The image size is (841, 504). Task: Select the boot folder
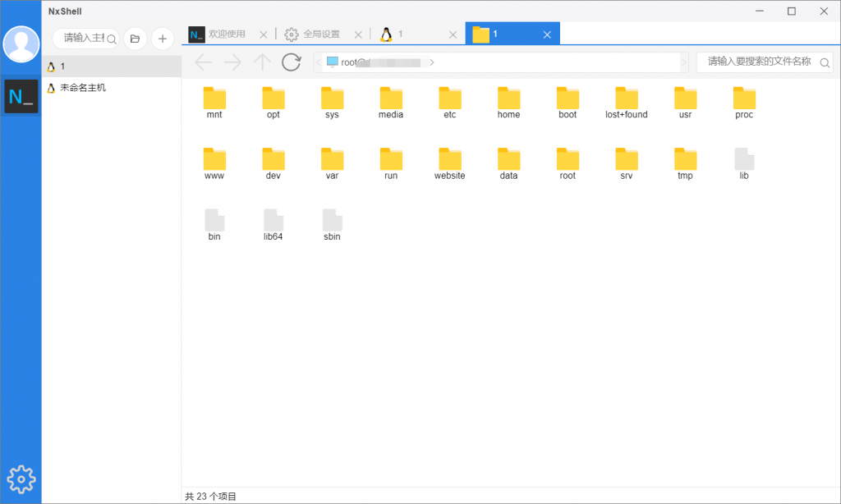coord(568,103)
